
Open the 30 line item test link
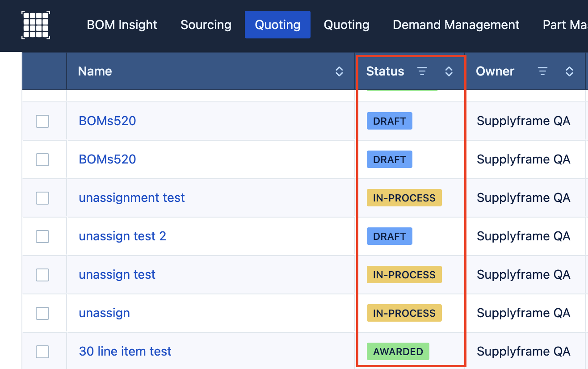tap(125, 352)
